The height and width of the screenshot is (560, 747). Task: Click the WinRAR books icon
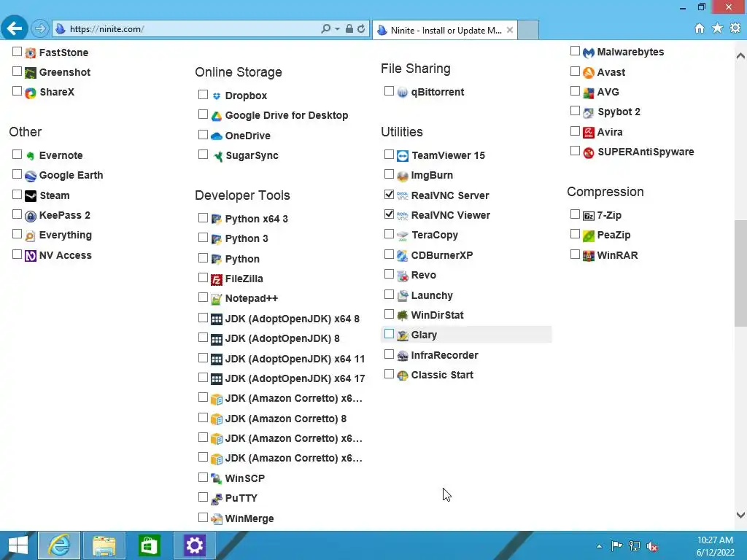[589, 256]
